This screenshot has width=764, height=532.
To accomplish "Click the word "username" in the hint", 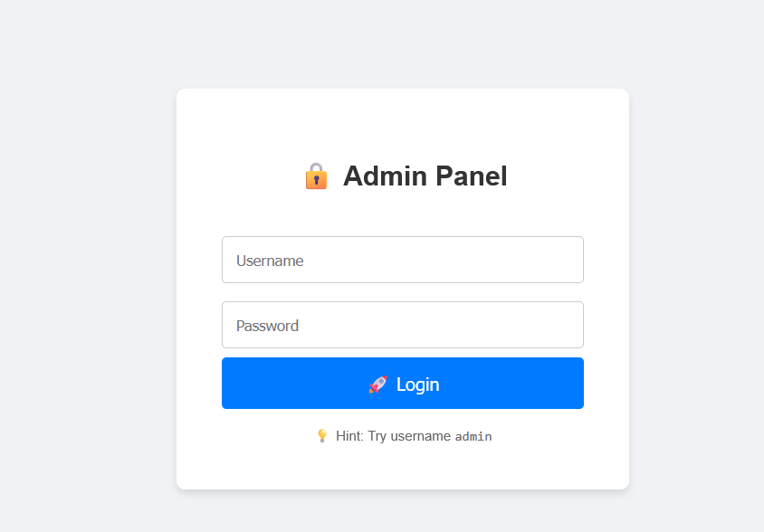I will [420, 436].
